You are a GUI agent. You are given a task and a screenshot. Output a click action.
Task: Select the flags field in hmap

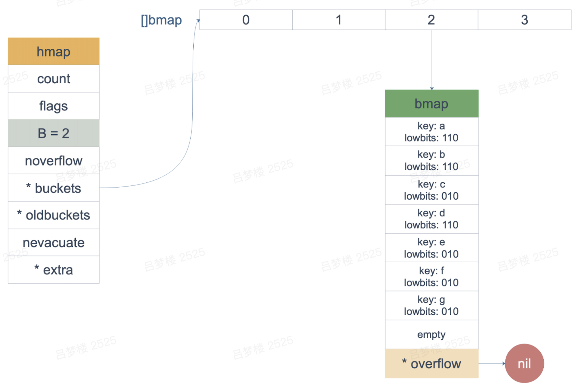click(x=54, y=106)
